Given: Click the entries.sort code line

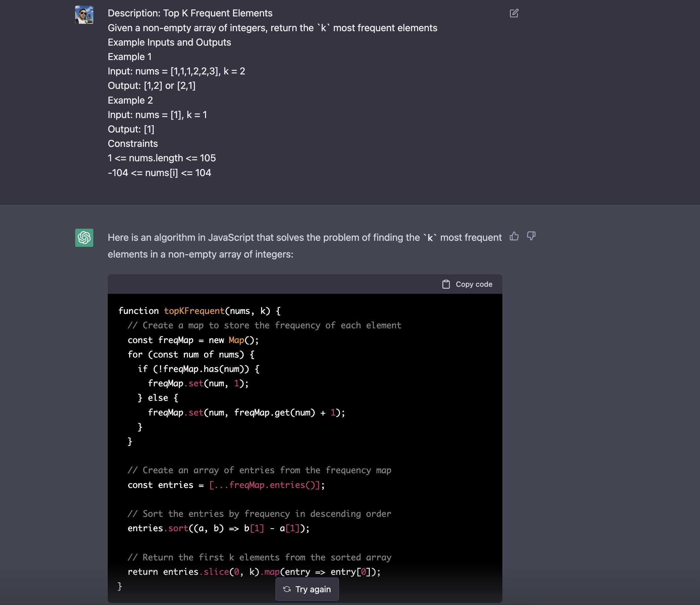Looking at the screenshot, I should coord(218,528).
